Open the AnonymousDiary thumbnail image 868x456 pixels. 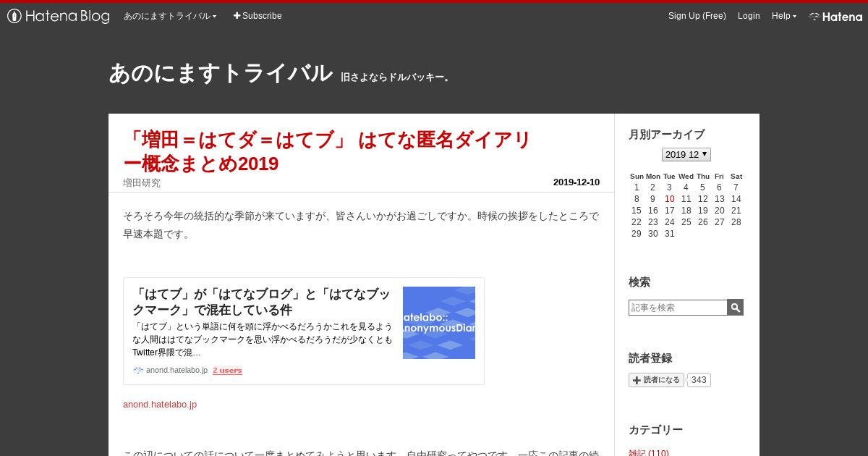click(439, 323)
